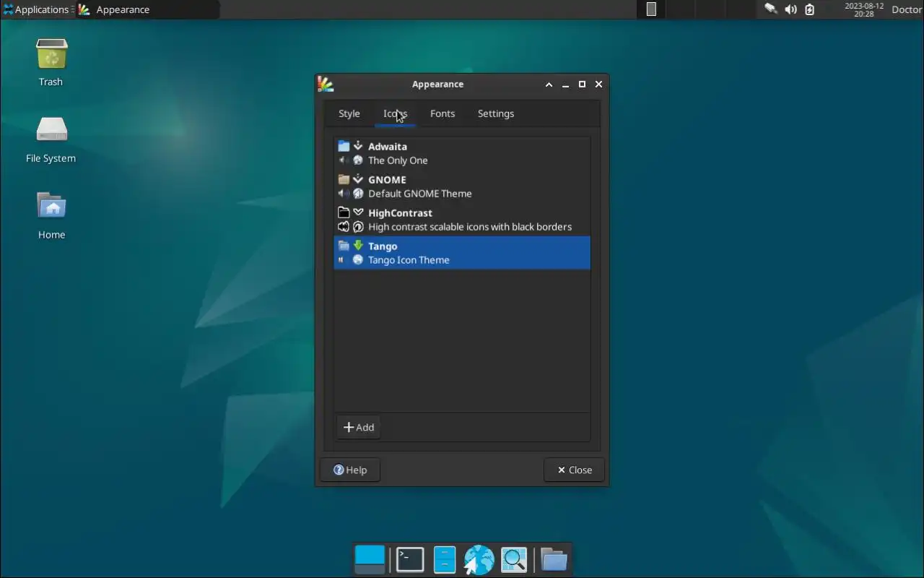Close the Appearance window via titlebar X

598,85
